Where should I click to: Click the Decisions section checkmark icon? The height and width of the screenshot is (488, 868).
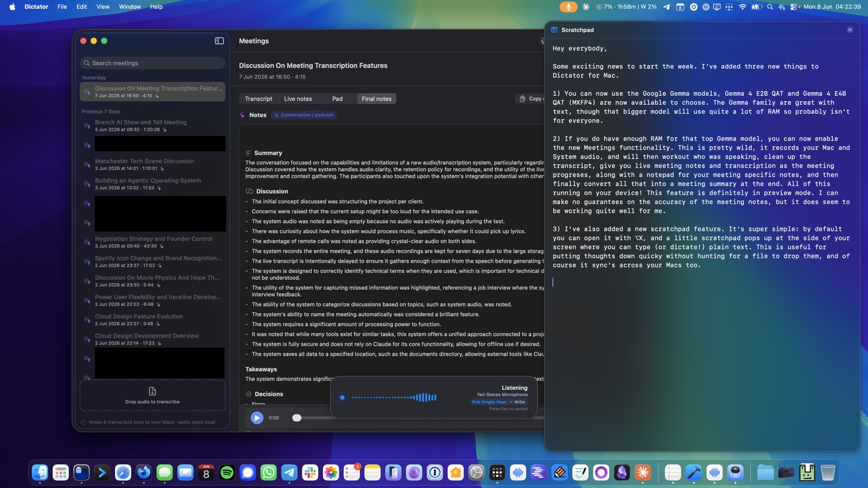[248, 394]
